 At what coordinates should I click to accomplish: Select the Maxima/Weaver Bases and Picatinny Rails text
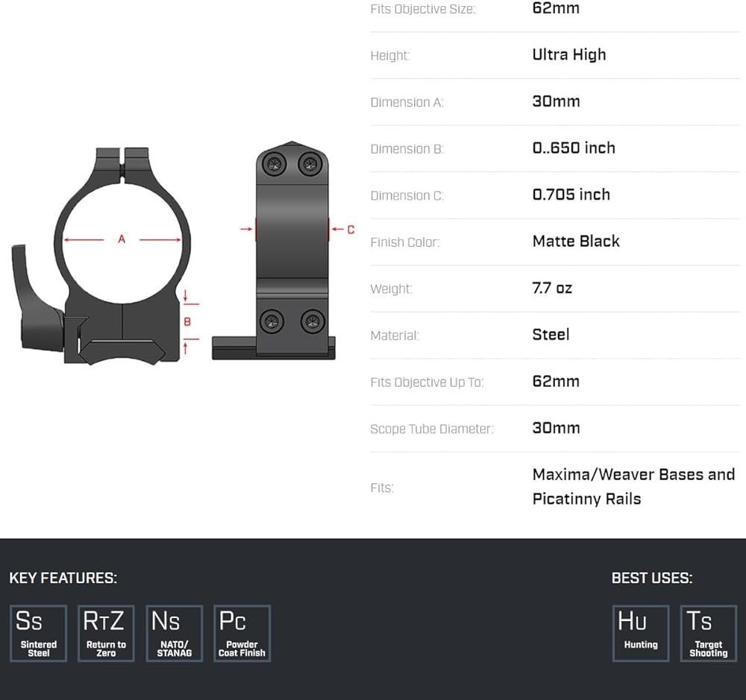(x=633, y=486)
